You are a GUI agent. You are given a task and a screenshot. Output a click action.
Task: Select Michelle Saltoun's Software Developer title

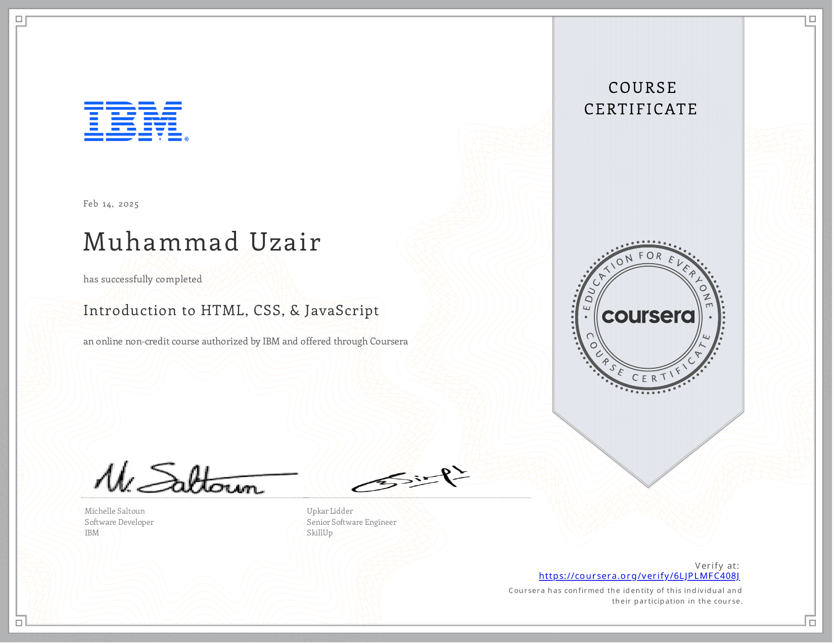pyautogui.click(x=119, y=522)
